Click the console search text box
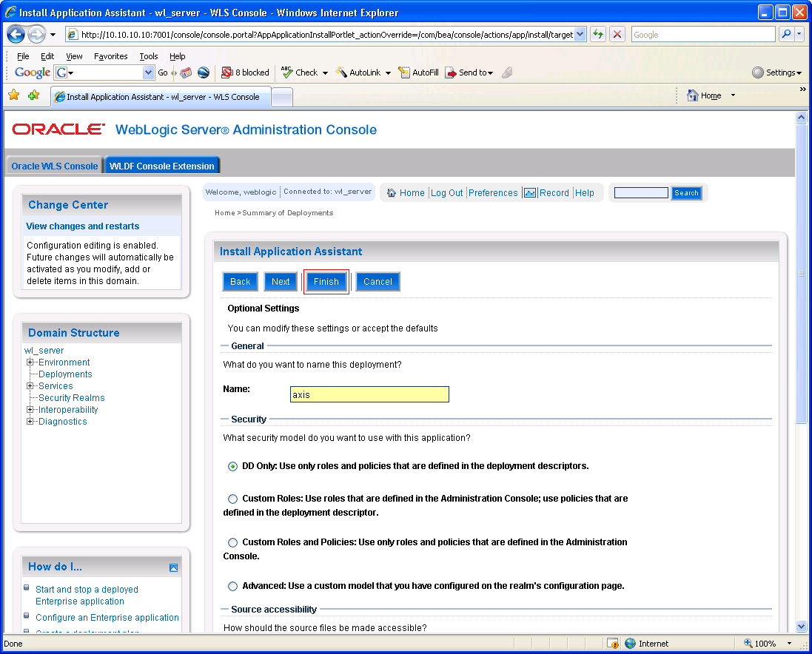 641,193
